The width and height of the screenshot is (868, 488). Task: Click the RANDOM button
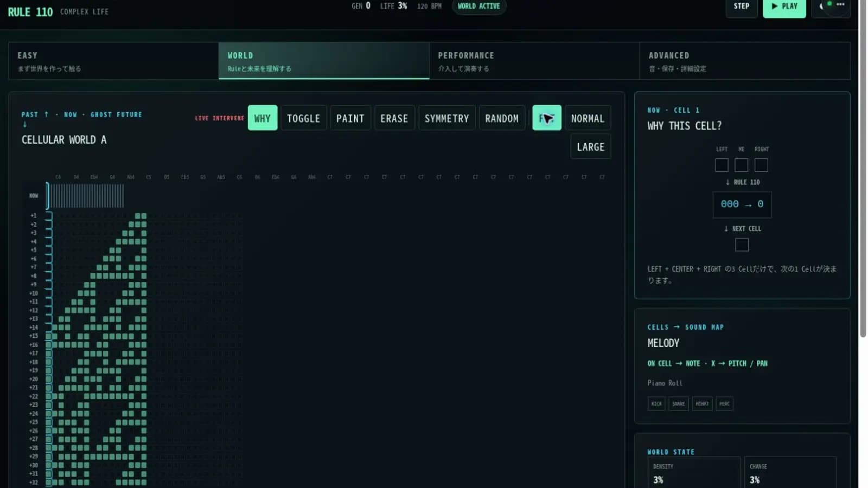[502, 118]
